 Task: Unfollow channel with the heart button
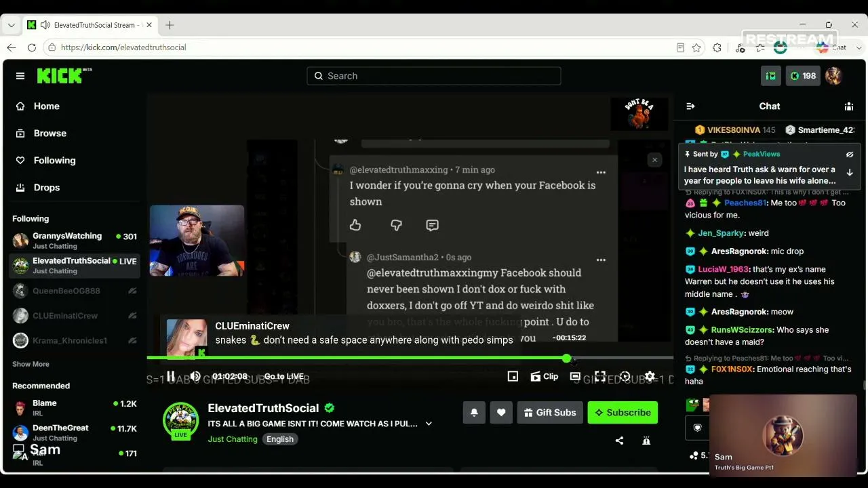pyautogui.click(x=501, y=412)
